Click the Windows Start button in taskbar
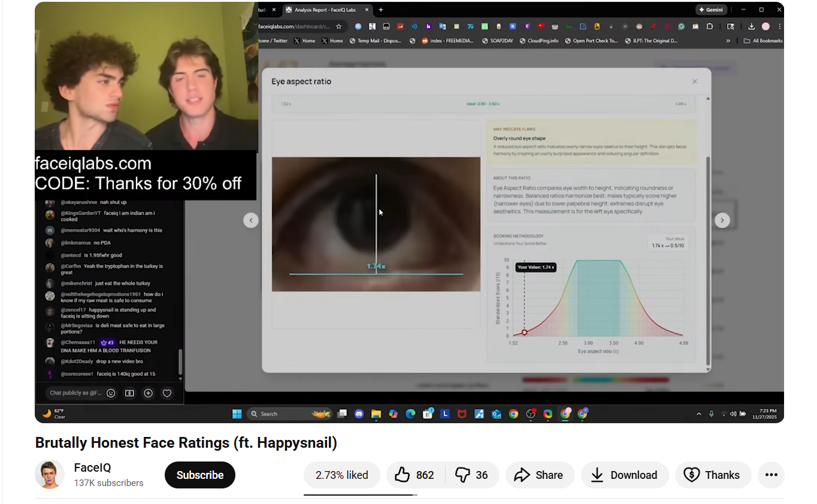Image resolution: width=817 pixels, height=504 pixels. tap(237, 414)
